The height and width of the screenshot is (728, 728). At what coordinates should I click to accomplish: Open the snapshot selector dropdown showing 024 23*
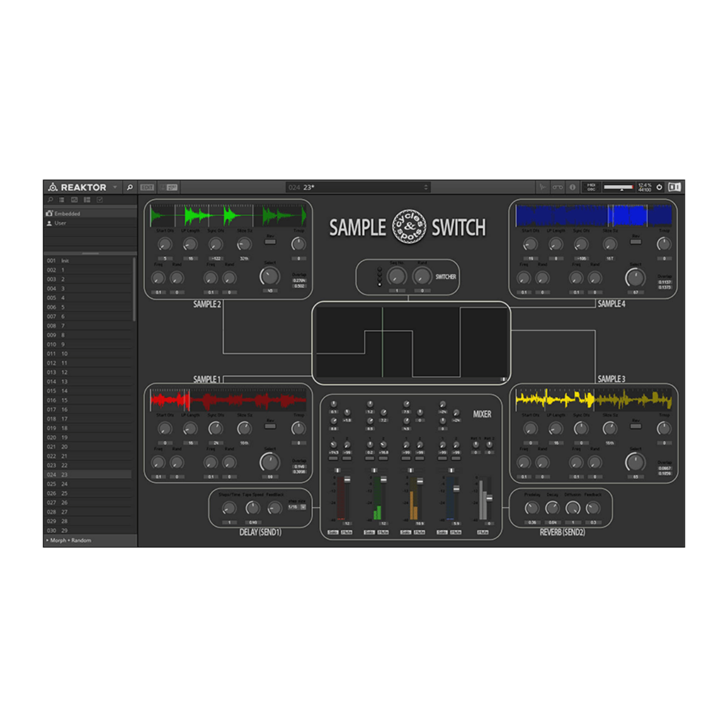tap(358, 187)
